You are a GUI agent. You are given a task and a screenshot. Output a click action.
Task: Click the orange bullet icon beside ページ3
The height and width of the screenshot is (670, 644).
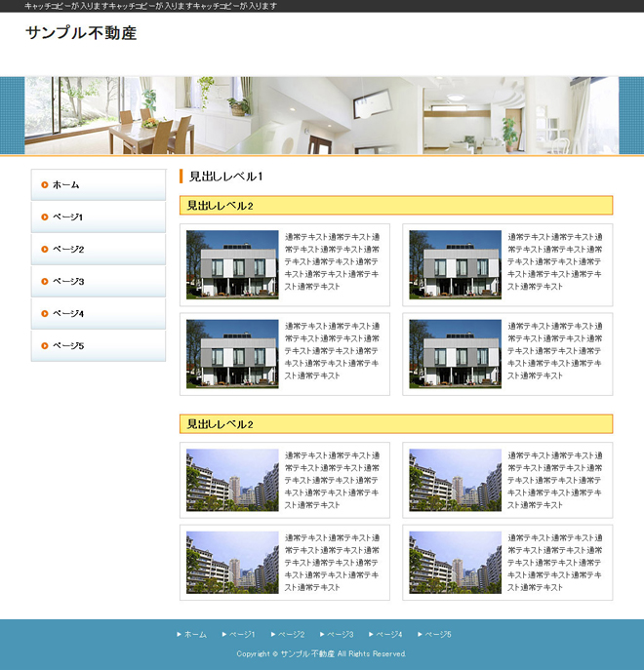45,281
